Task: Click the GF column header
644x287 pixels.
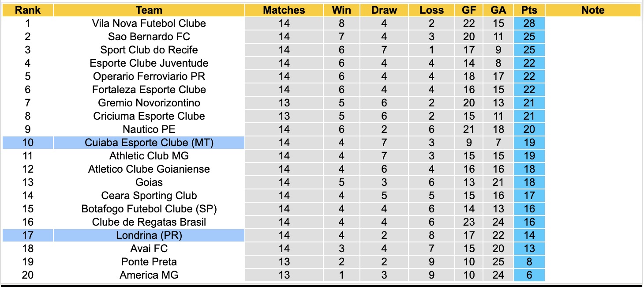Action: click(469, 10)
